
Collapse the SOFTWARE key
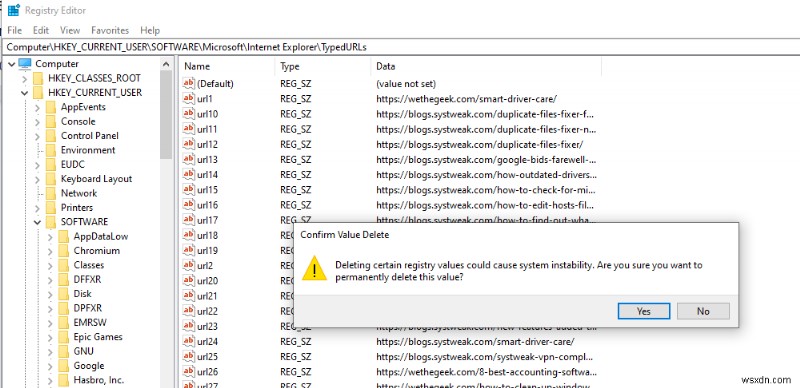point(37,222)
